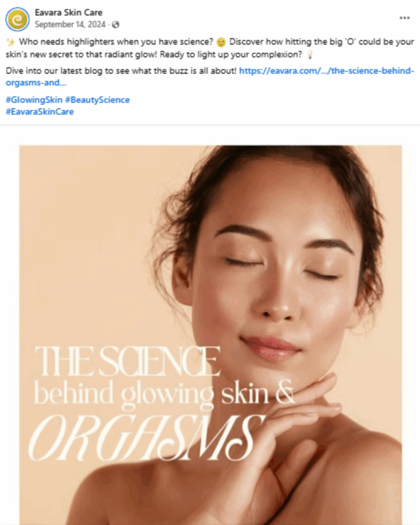
Task: Open the September 14, 2024 timestamp
Action: click(70, 25)
